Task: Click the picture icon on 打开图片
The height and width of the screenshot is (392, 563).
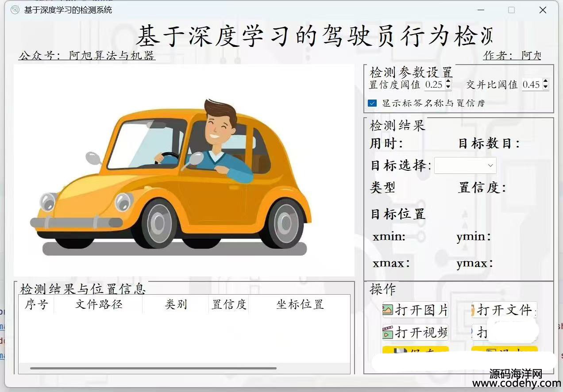Action: [388, 310]
